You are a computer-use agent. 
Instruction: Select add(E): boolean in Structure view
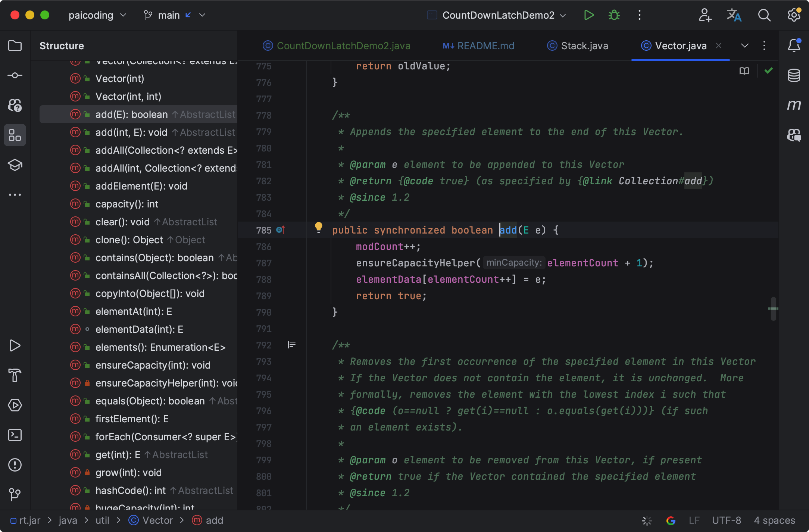(131, 114)
